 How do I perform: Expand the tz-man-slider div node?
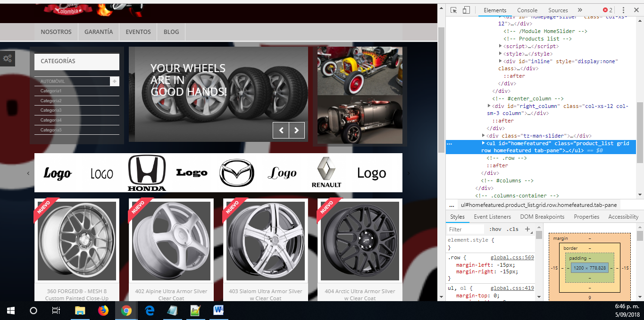(484, 135)
